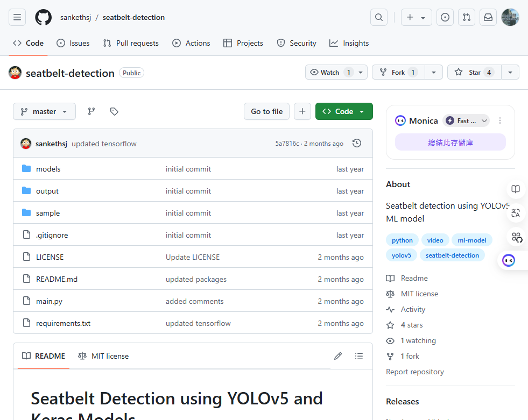
Task: Open the search magnifier button
Action: click(x=379, y=17)
